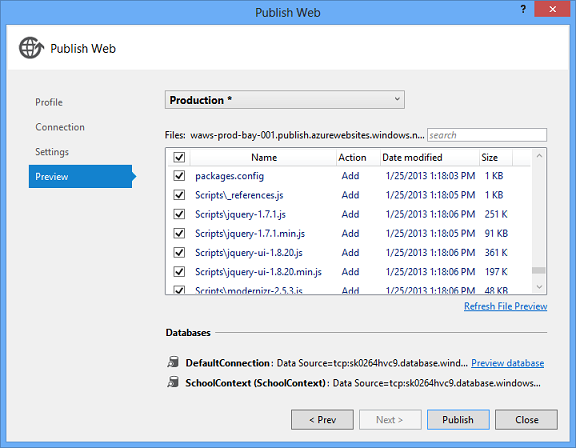Uncheck the packages.config checkbox

[179, 176]
